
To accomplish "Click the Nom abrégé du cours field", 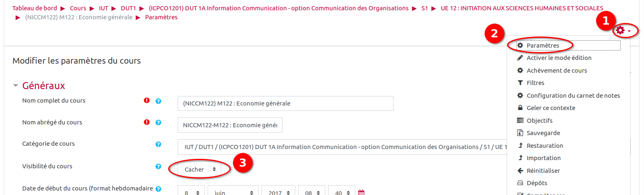I will point(230,125).
